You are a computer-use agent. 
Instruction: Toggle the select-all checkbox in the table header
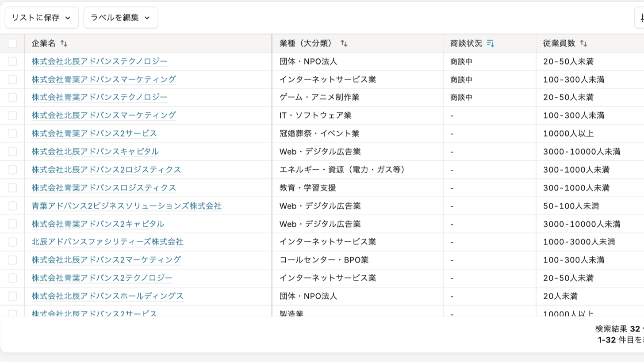12,43
